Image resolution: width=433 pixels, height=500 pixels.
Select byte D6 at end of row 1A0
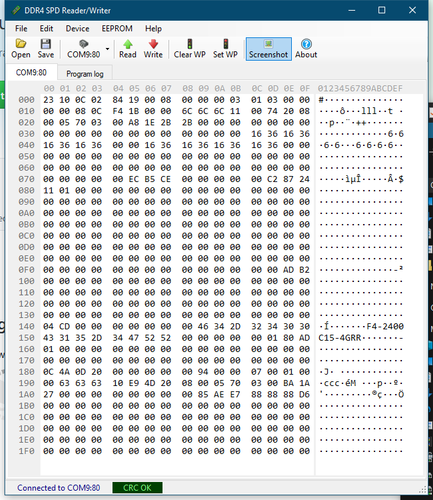coord(304,394)
